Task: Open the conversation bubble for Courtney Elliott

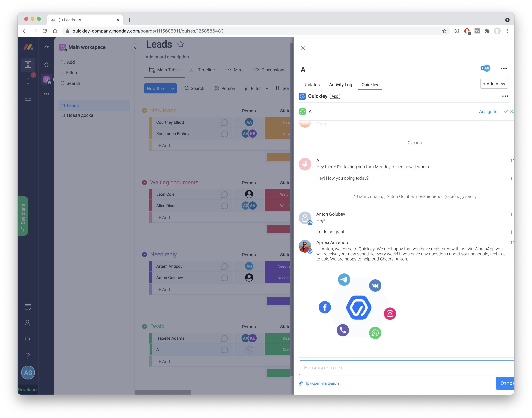Action: click(224, 123)
